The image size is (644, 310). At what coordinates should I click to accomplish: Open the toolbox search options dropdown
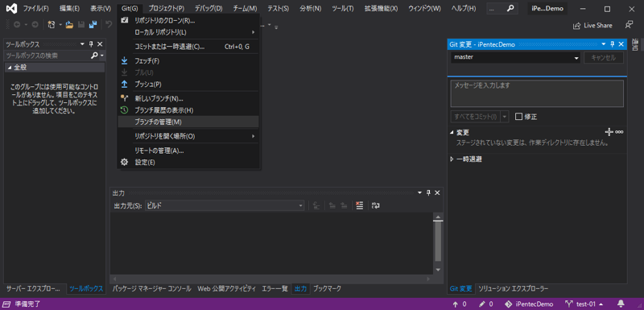pos(101,56)
